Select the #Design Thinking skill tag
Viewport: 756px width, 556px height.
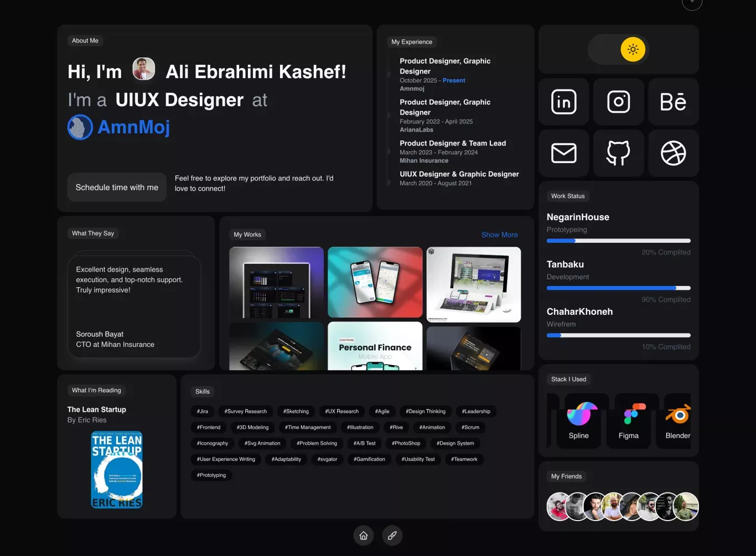425,412
